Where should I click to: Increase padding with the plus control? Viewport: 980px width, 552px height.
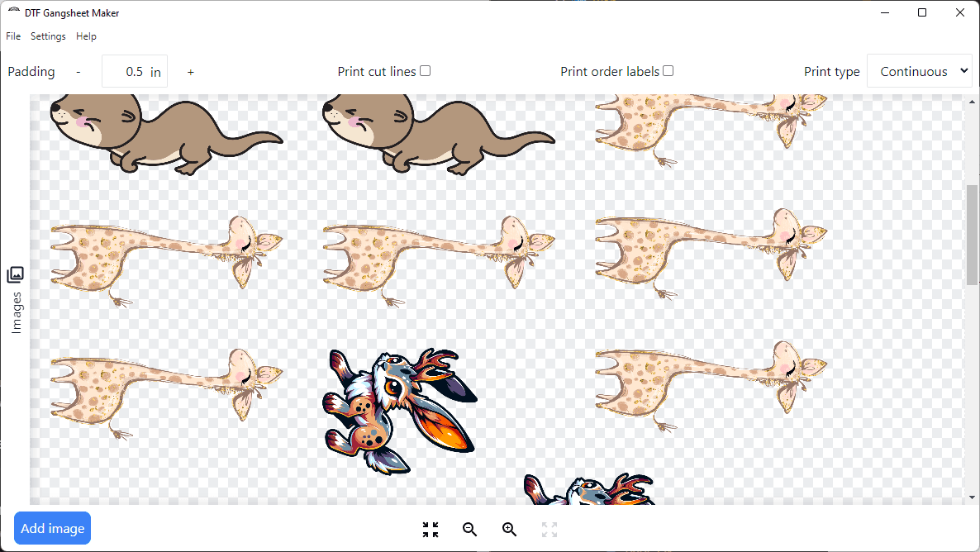(190, 72)
